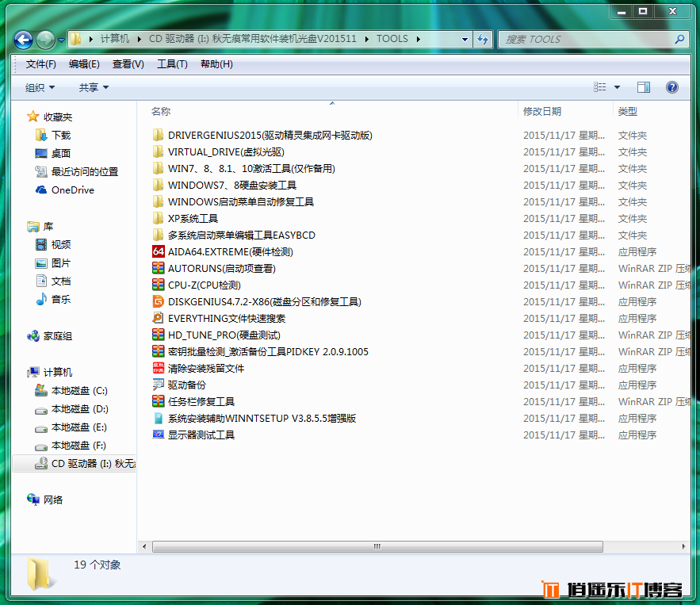700x605 pixels.
Task: Select 计算机 in the navigation pane
Action: [58, 373]
